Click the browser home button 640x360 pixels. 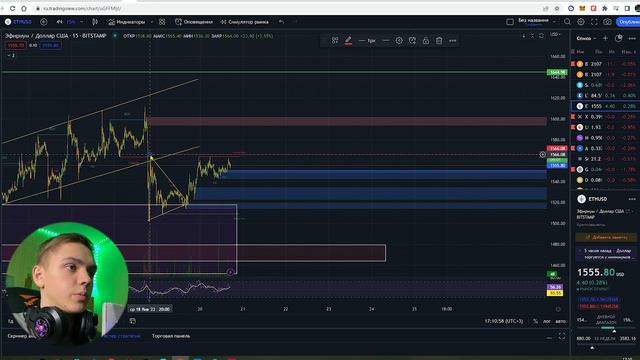pos(24,8)
